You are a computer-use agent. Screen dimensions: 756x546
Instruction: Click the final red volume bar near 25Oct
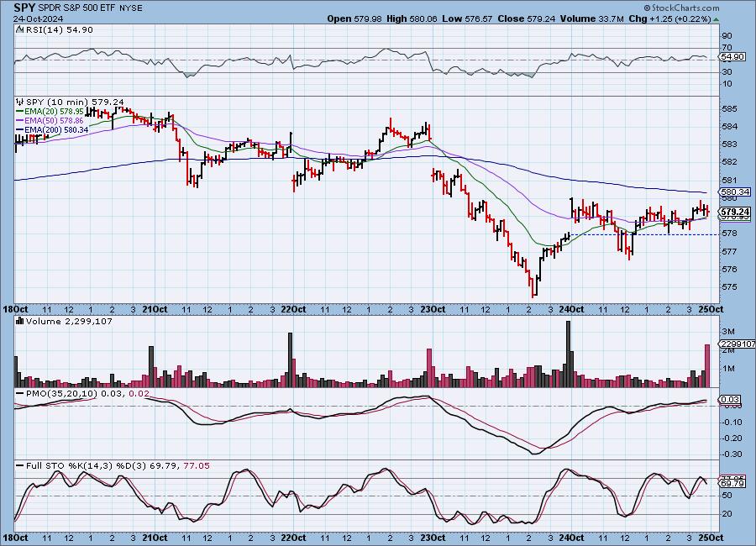pyautogui.click(x=707, y=365)
